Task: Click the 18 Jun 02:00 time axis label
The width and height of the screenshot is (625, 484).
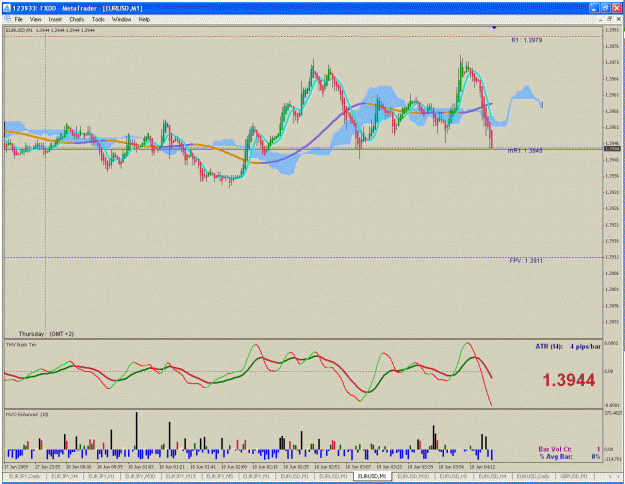Action: [x=234, y=466]
